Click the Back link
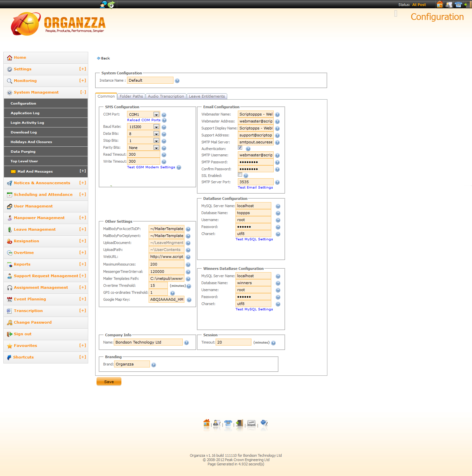This screenshot has height=476, width=472. (103, 58)
